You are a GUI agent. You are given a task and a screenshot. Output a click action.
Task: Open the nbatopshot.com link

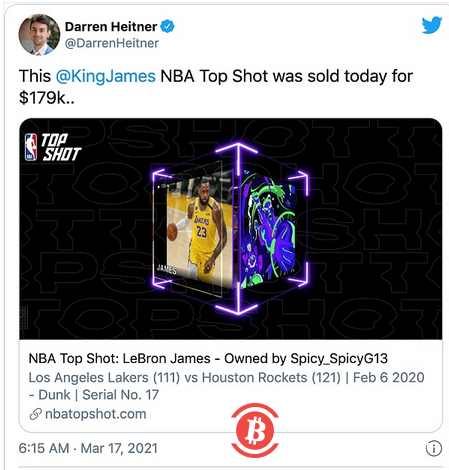[x=96, y=414]
